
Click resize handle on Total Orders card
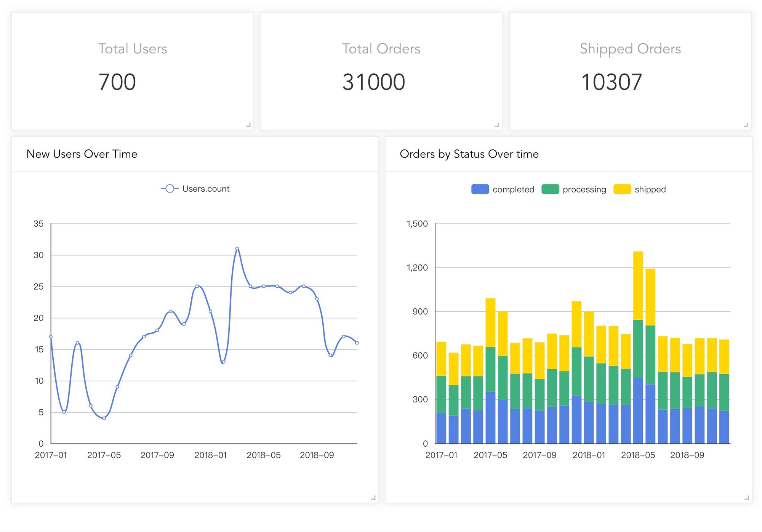(x=497, y=125)
